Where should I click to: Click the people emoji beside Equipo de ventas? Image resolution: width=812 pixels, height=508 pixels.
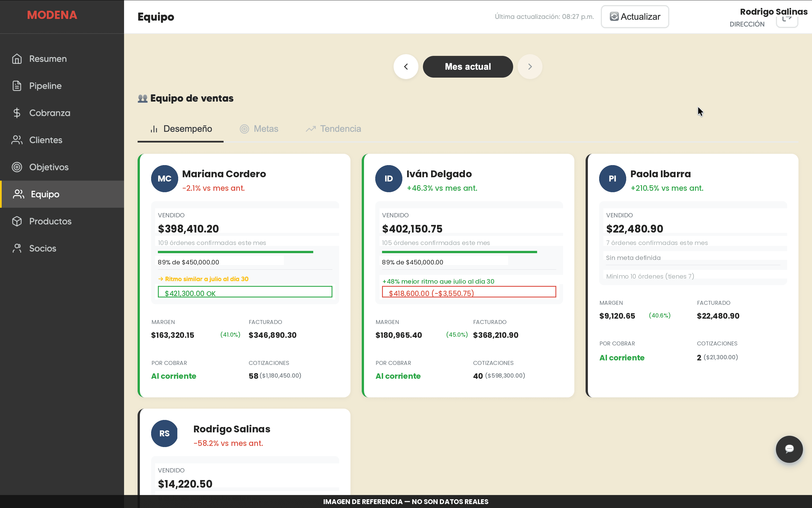143,98
